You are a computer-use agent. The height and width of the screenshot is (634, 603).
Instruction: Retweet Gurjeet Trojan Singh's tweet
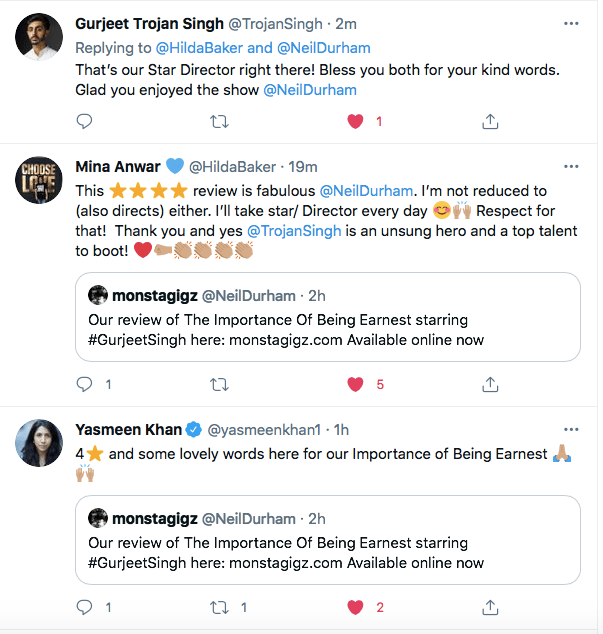220,121
